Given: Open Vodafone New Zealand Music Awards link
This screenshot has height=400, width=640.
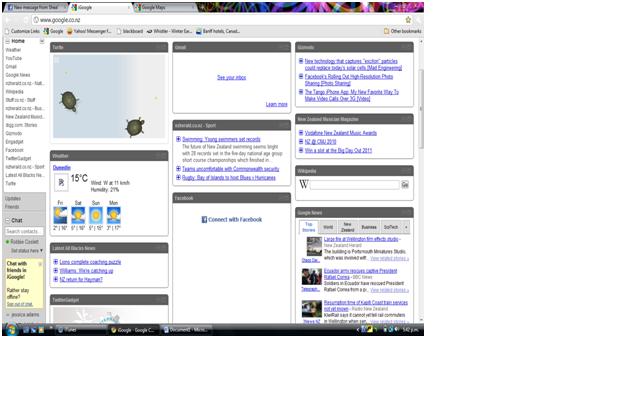Looking at the screenshot, I should point(341,133).
